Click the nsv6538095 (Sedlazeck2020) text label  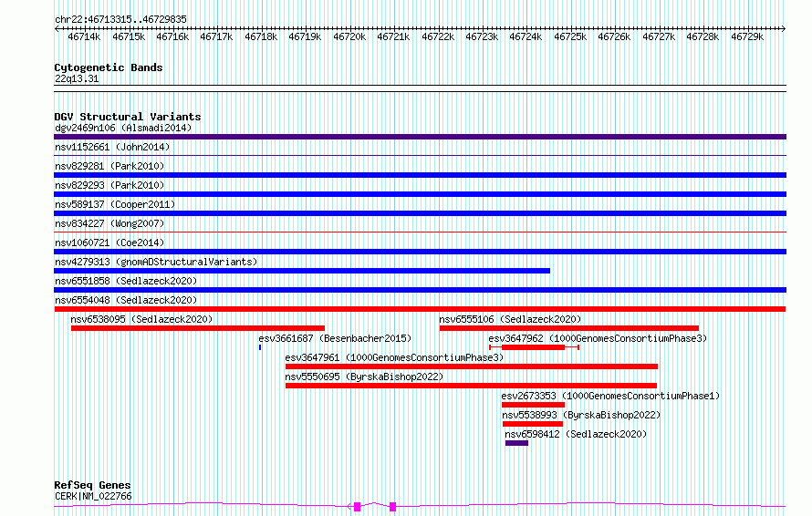141,319
